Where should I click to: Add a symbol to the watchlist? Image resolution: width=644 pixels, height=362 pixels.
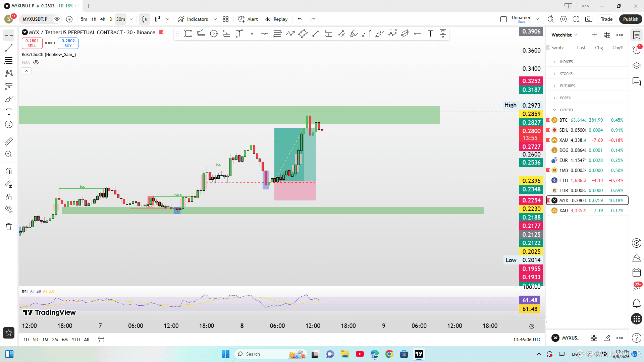[x=594, y=35]
